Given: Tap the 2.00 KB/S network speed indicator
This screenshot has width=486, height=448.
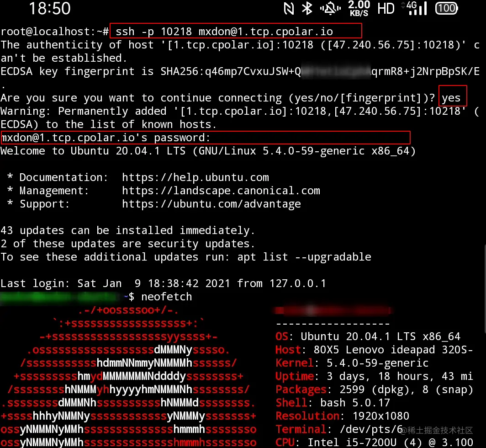Looking at the screenshot, I should pos(359,8).
